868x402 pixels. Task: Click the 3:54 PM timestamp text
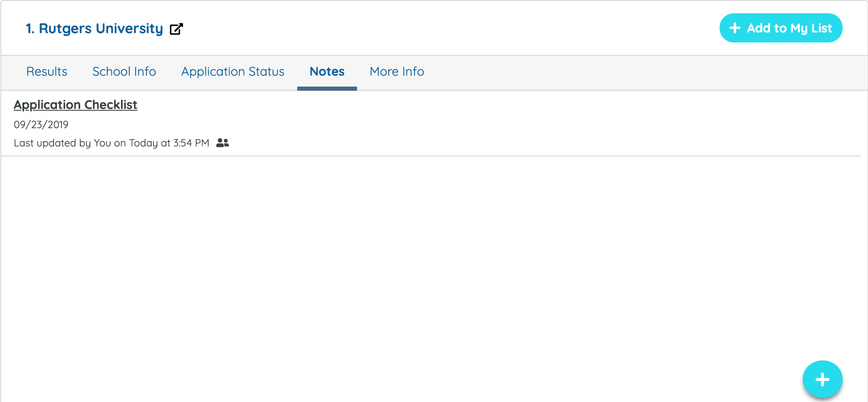tap(191, 143)
